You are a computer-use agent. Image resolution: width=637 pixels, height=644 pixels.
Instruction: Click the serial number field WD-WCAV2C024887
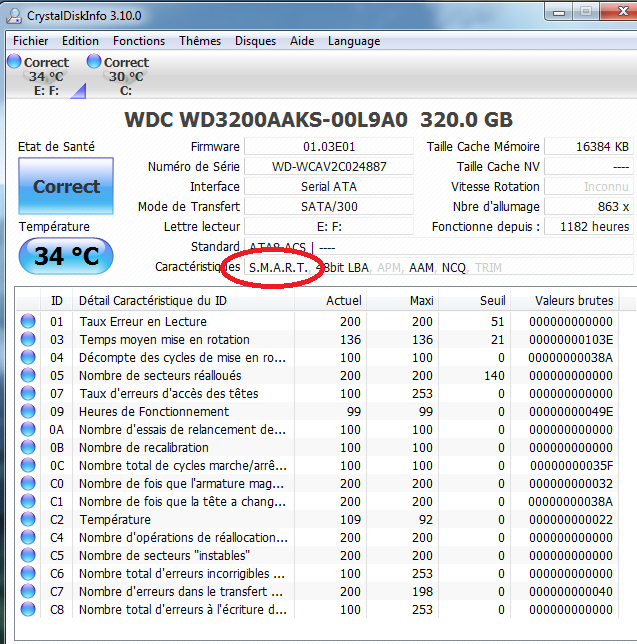[x=329, y=166]
